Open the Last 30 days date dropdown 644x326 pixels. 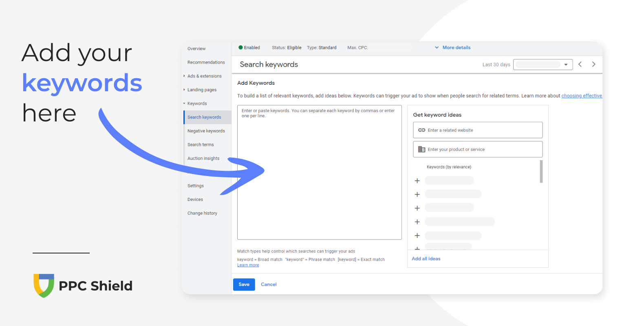tap(543, 64)
